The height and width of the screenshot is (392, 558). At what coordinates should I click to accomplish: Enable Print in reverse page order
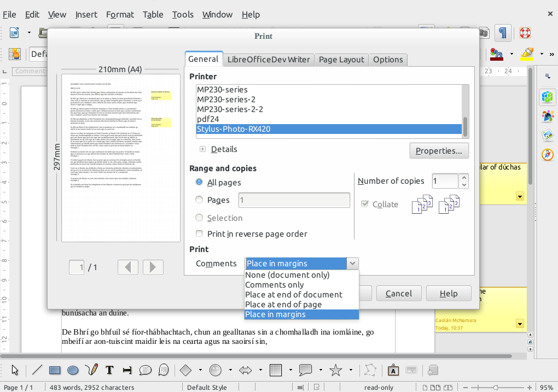click(199, 234)
